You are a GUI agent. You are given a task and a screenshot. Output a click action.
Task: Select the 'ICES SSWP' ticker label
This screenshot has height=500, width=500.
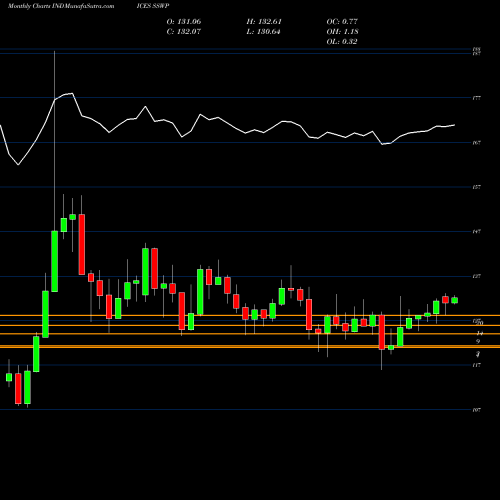pos(153,6)
